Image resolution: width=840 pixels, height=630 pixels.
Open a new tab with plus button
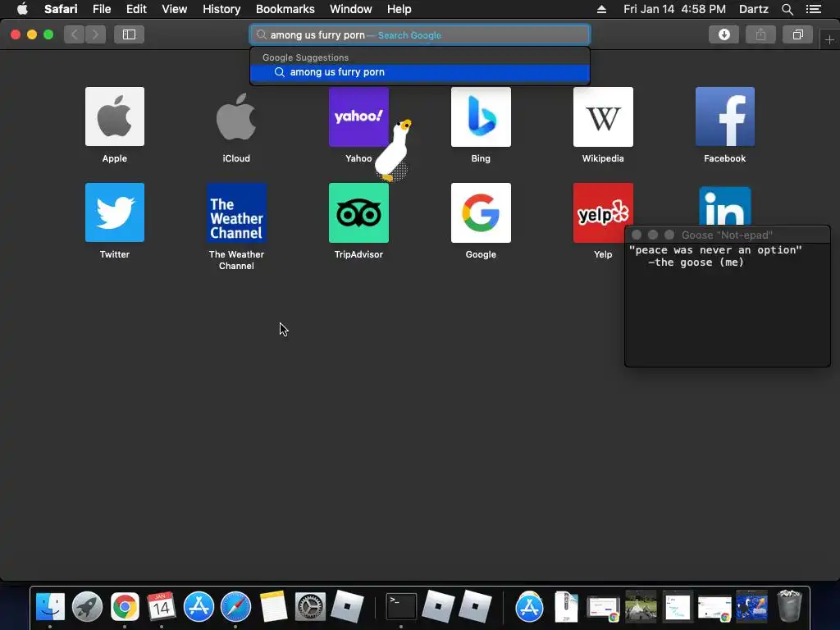pyautogui.click(x=829, y=39)
